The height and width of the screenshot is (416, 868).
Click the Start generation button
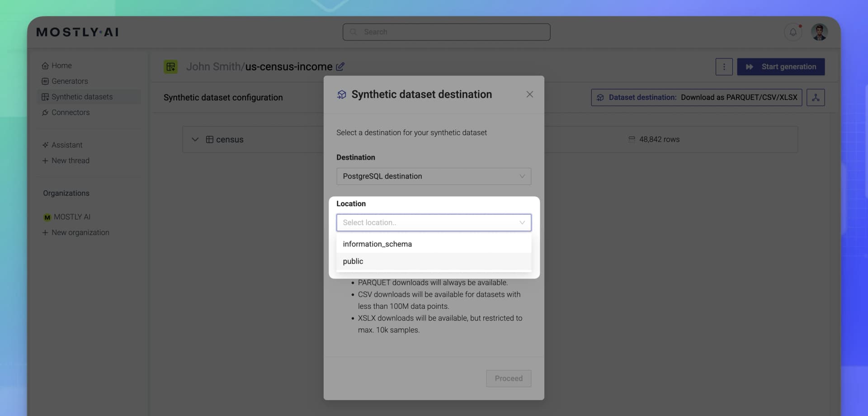click(x=781, y=66)
